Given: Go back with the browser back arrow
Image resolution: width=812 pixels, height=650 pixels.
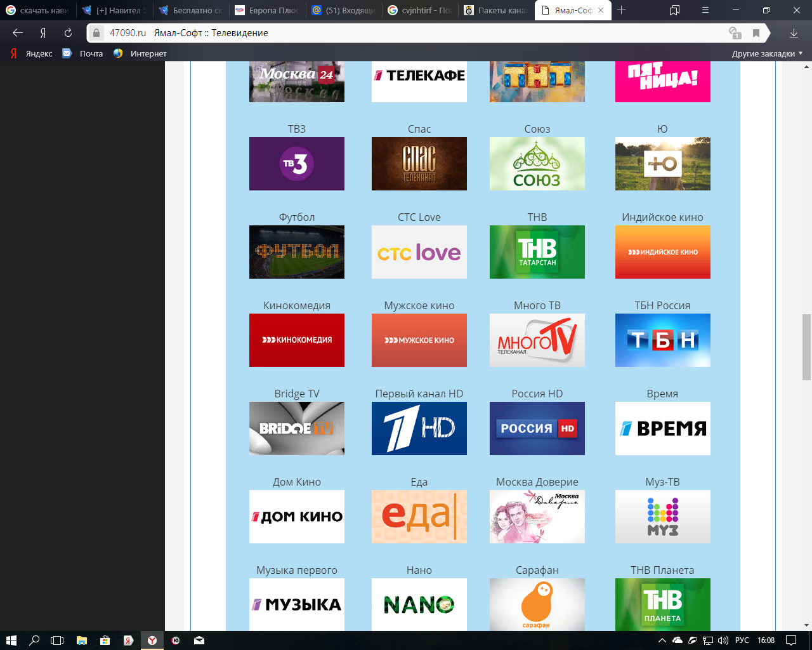Looking at the screenshot, I should pos(18,33).
